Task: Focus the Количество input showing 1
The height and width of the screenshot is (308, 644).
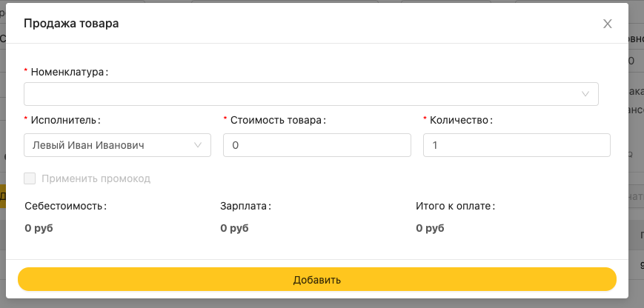Action: pyautogui.click(x=517, y=146)
